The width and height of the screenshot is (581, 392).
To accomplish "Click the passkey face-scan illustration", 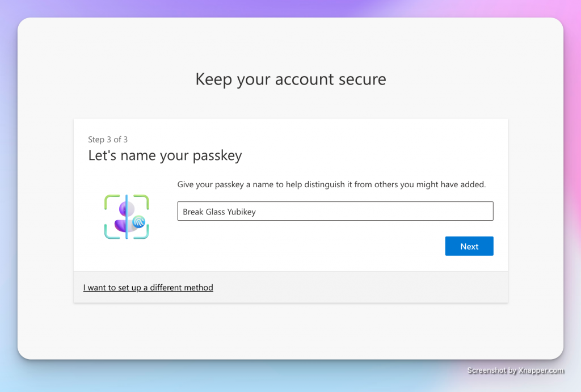I will tap(127, 217).
